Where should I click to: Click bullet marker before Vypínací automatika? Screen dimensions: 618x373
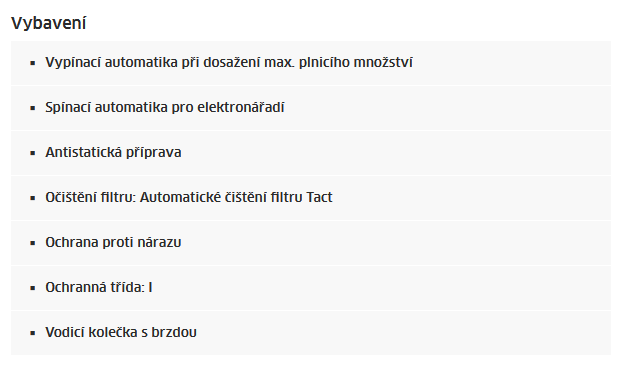pyautogui.click(x=33, y=63)
